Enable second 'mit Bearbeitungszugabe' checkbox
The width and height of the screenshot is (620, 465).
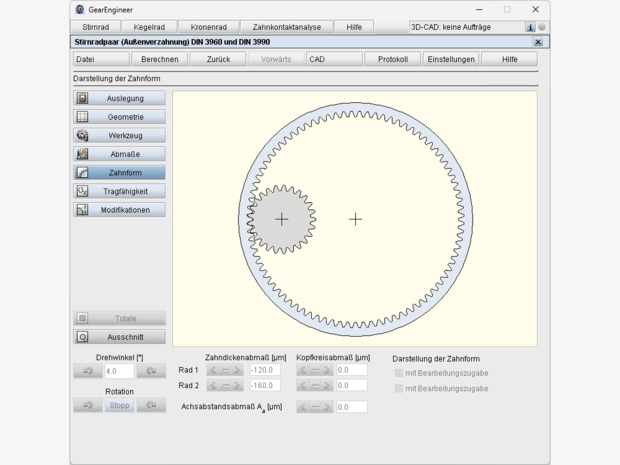(x=399, y=388)
